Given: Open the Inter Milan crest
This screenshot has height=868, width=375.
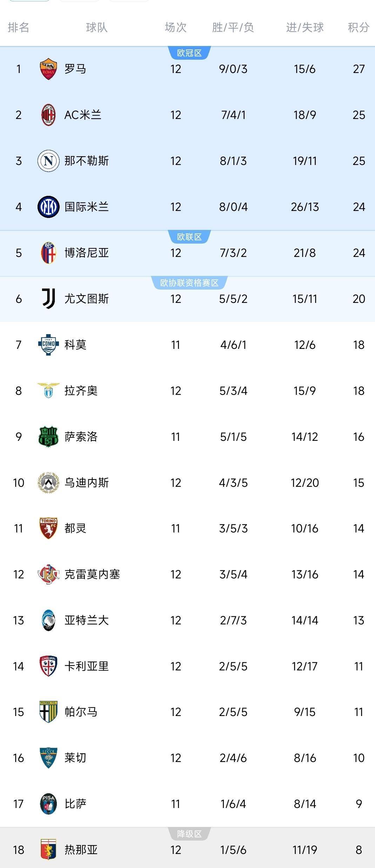Looking at the screenshot, I should [48, 207].
